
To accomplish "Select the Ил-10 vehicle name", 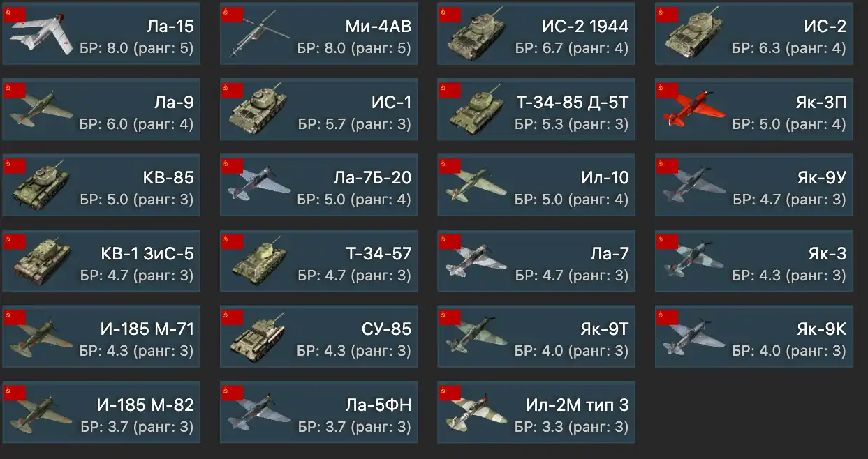I will tap(605, 177).
